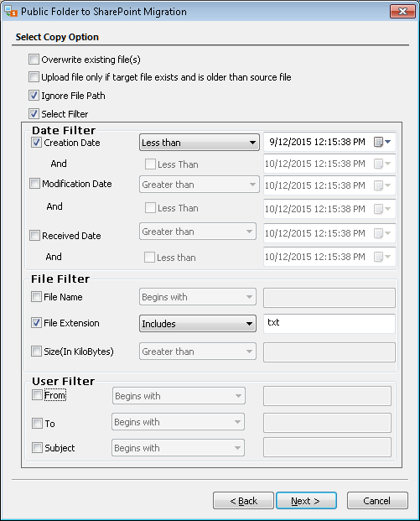Image resolution: width=420 pixels, height=521 pixels.
Task: Click the 'Select Copy Option' heading
Action: (x=57, y=37)
